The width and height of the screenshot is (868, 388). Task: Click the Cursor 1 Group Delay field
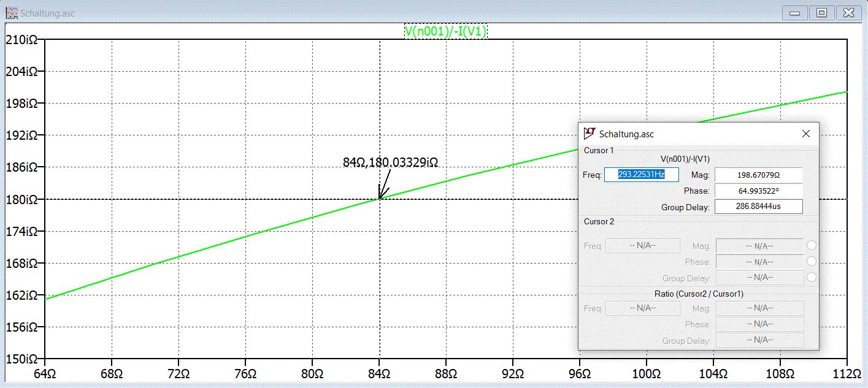[x=759, y=207]
